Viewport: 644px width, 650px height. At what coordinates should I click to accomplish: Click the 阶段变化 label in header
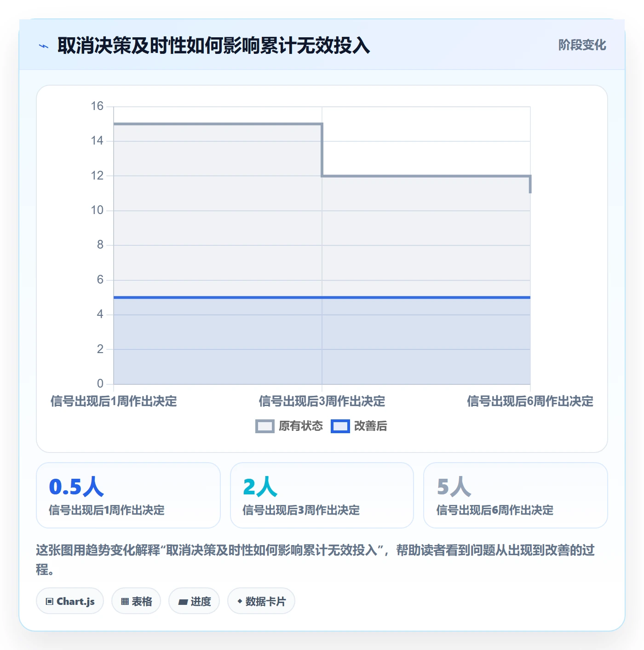point(582,45)
